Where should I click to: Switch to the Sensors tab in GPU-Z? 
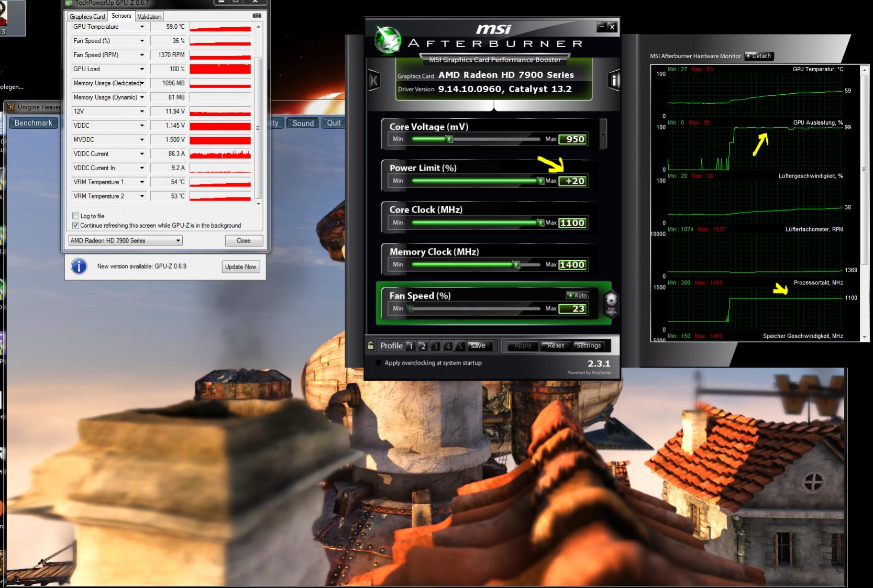coord(121,16)
